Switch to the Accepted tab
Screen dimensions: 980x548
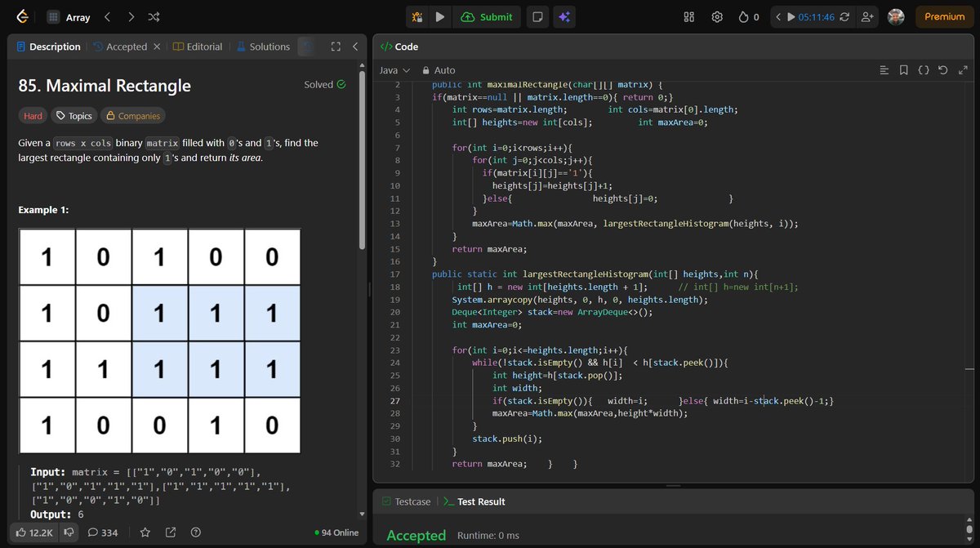point(119,47)
